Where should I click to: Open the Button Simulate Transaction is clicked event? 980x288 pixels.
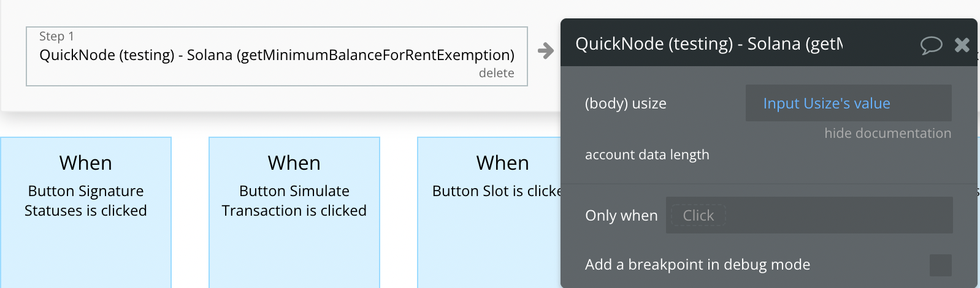click(294, 212)
